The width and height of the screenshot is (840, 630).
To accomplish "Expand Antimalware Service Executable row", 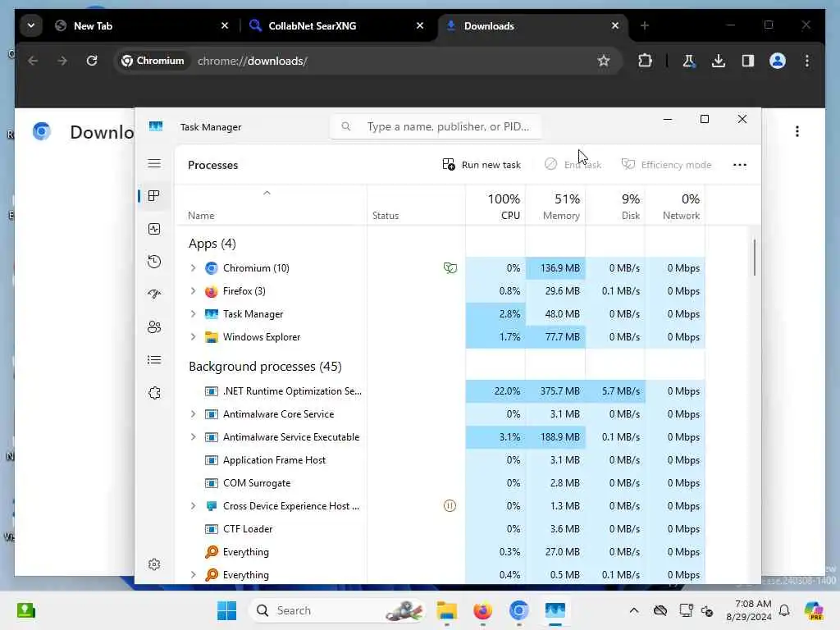I will pos(194,437).
